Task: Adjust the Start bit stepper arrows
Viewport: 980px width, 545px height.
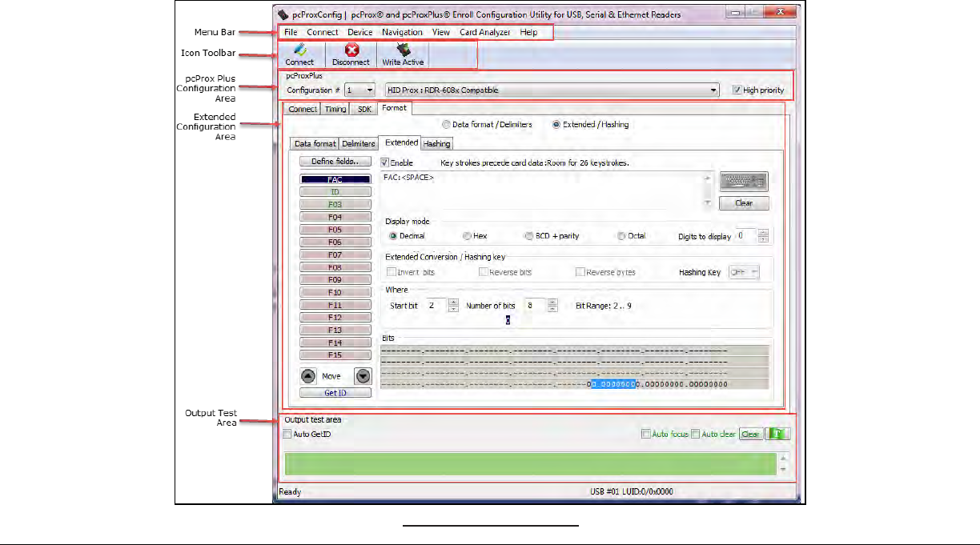Action: coord(453,306)
